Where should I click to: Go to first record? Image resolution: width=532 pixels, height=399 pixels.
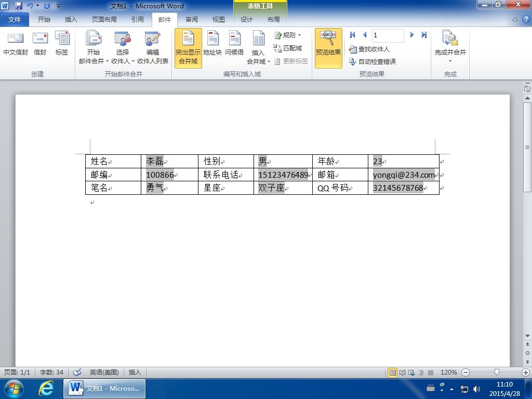coord(353,35)
